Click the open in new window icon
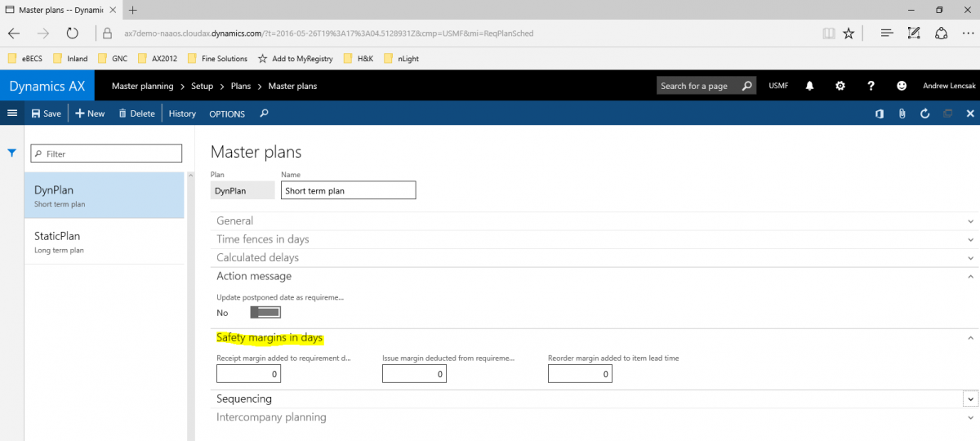The width and height of the screenshot is (980, 441). click(948, 114)
